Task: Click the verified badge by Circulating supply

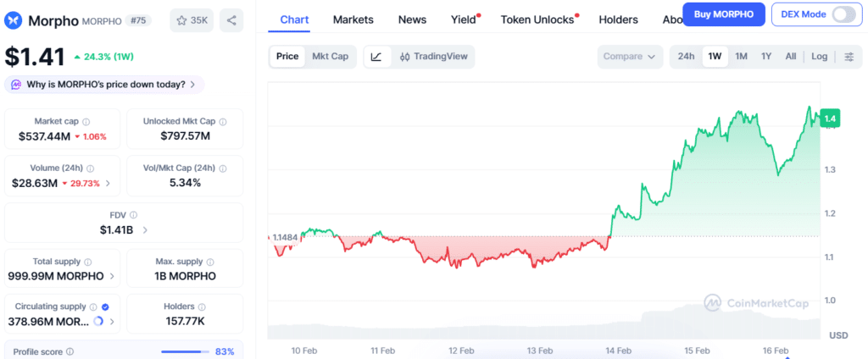Action: 105,307
